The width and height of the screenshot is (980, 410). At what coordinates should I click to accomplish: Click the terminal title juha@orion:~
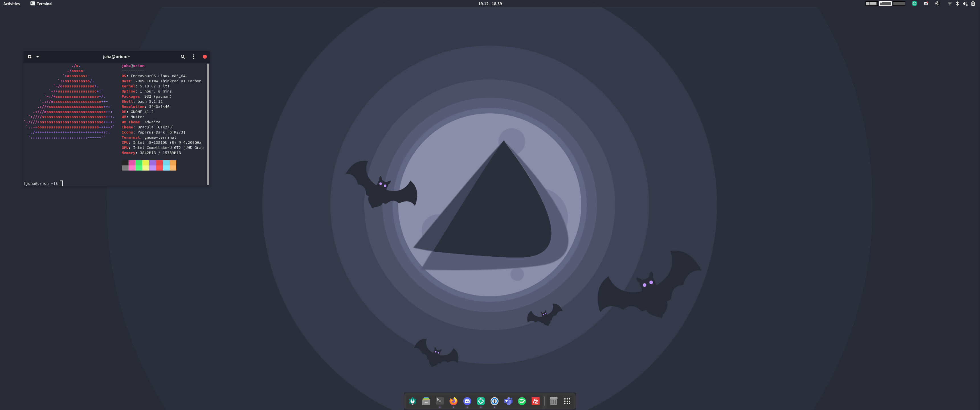117,57
